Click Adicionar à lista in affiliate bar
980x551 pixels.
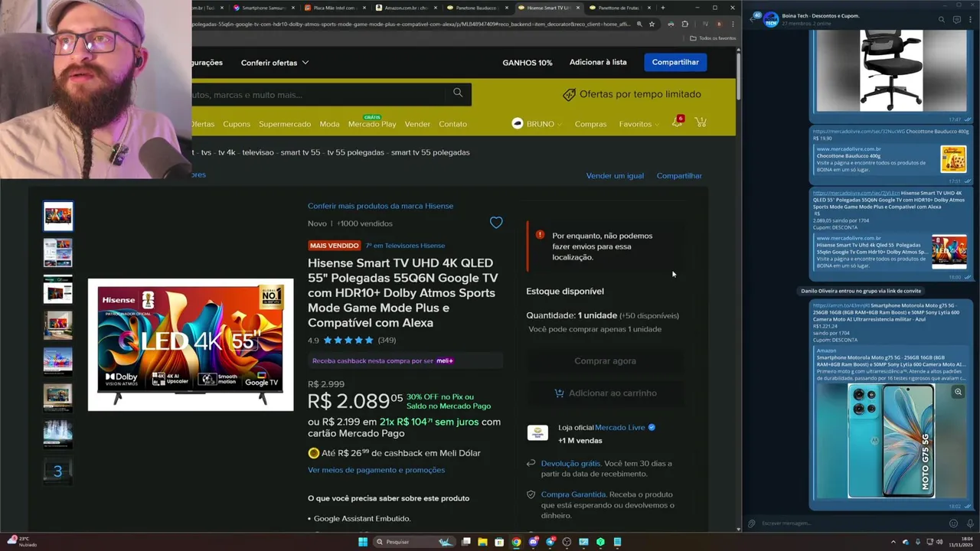point(598,62)
